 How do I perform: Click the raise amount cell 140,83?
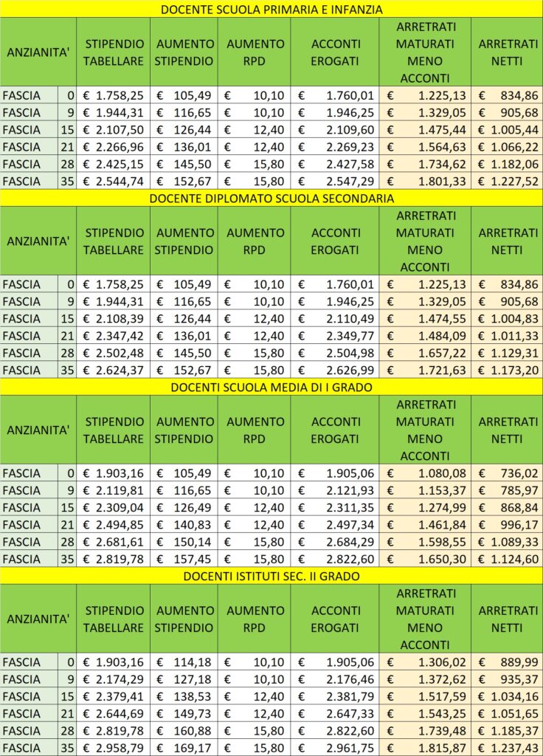[184, 525]
